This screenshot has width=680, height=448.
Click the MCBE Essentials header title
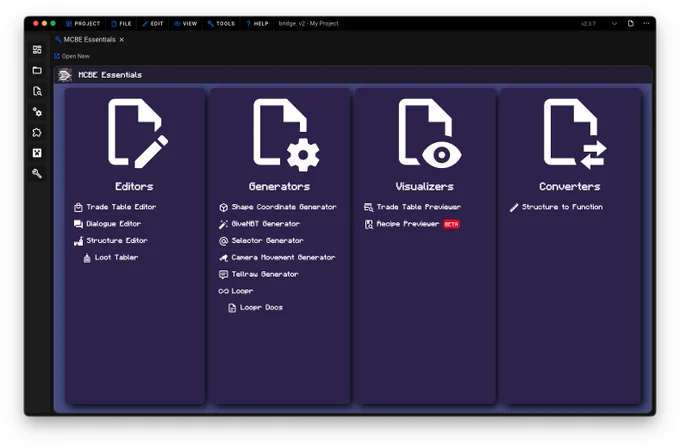[110, 75]
